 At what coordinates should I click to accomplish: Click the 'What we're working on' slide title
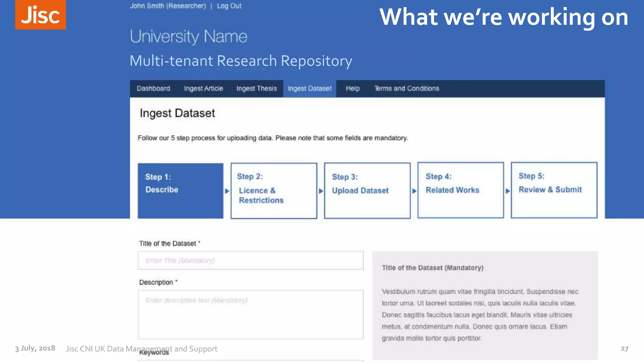pos(504,17)
